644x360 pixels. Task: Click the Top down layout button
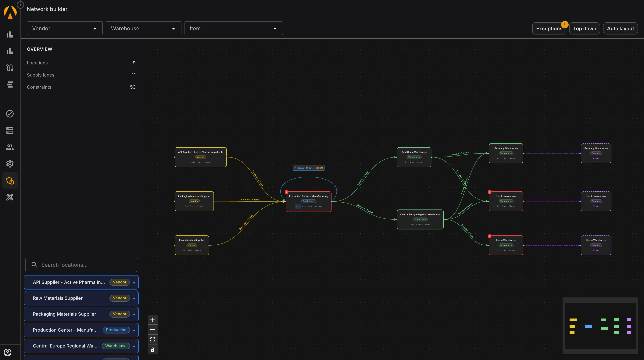585,28
